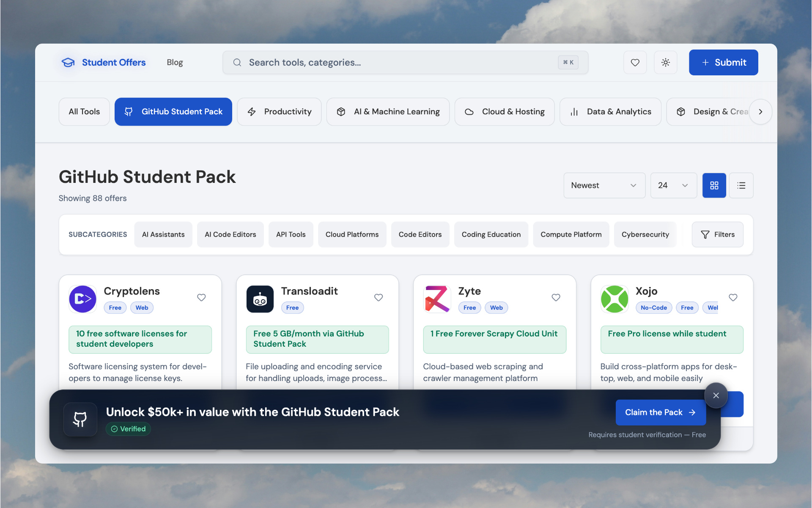The height and width of the screenshot is (508, 812).
Task: Open the Newest sort dropdown
Action: pos(604,185)
